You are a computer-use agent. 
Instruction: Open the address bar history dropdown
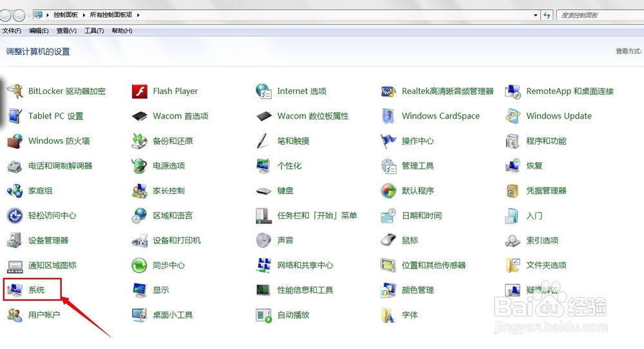536,15
